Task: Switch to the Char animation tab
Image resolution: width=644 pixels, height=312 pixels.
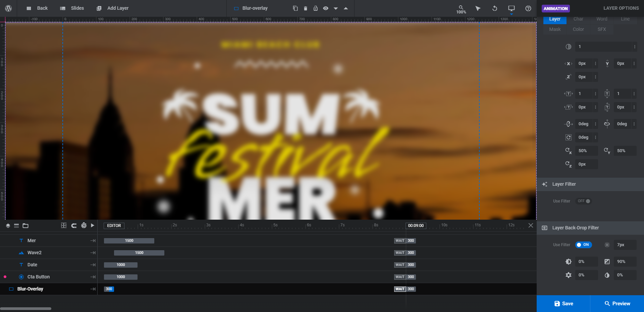Action: (578, 19)
